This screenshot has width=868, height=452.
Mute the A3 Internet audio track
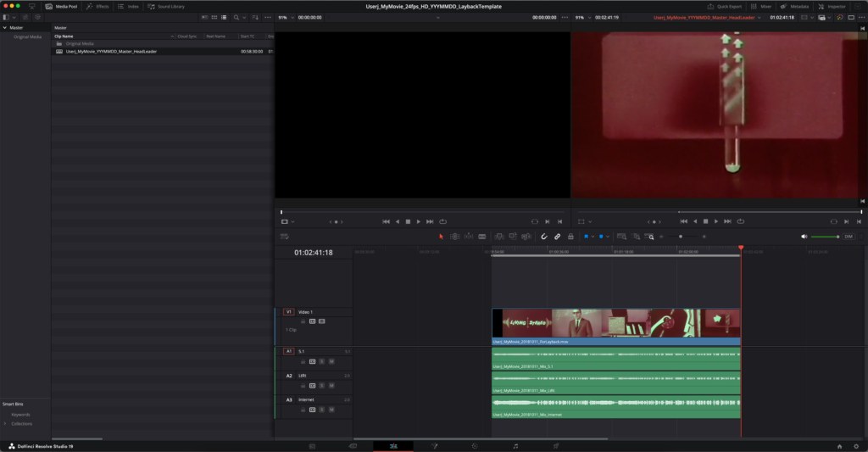[x=331, y=410]
